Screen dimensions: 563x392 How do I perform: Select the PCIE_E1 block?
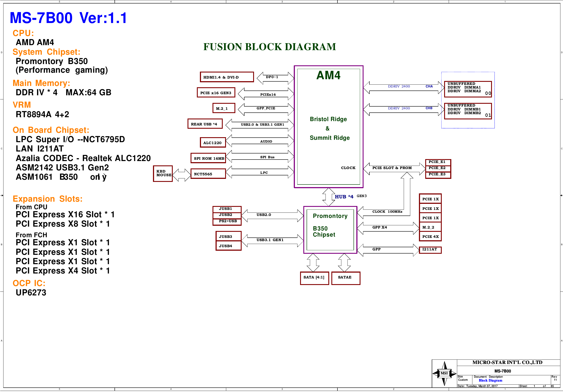(x=438, y=162)
